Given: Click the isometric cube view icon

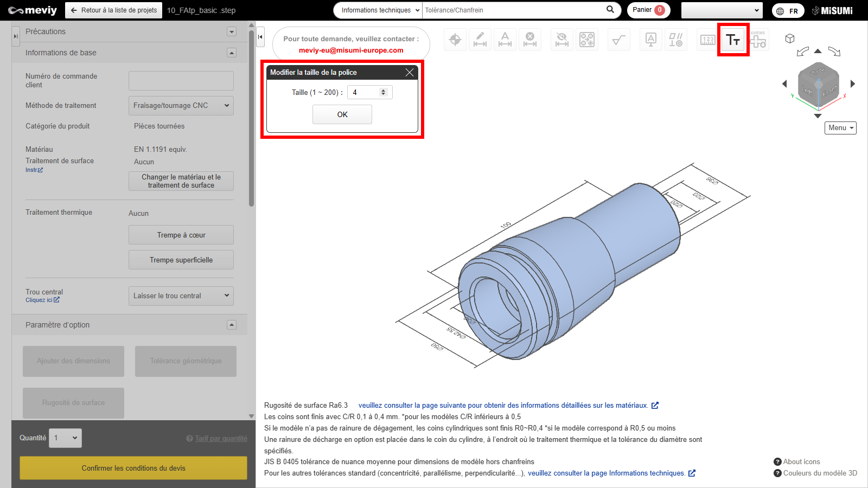Looking at the screenshot, I should click(x=790, y=38).
